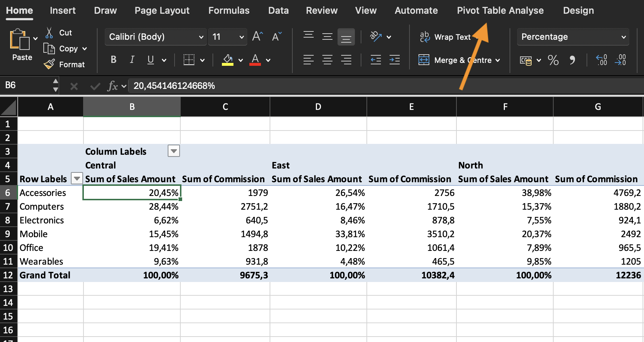Toggle Italic formatting

point(132,60)
